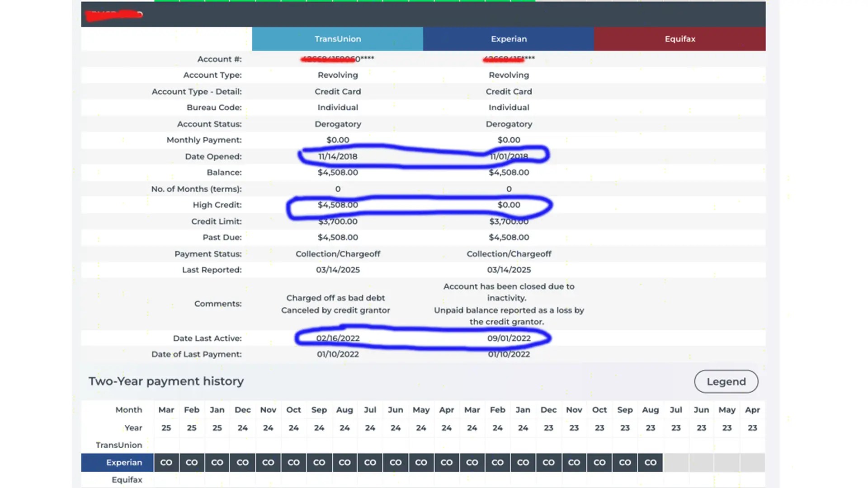The image size is (868, 488).
Task: Click TransUnion's Last Reported date 03/14/2025
Action: coord(338,270)
